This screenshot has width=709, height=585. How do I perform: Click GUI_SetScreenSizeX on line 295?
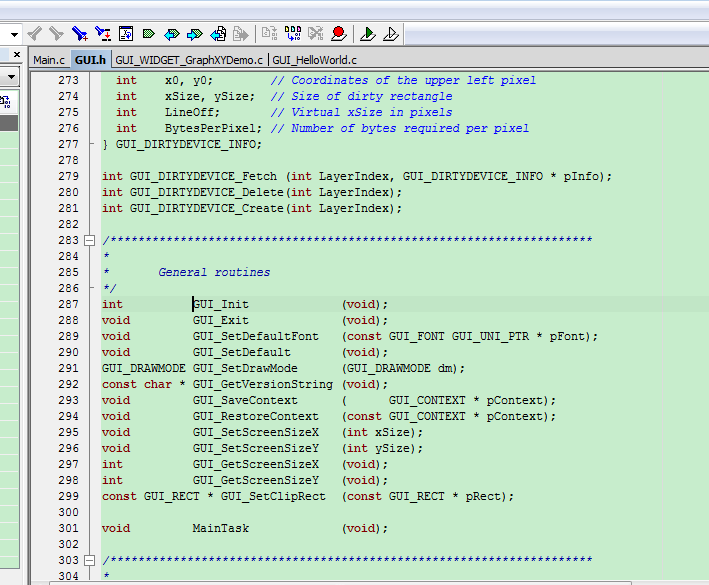255,433
